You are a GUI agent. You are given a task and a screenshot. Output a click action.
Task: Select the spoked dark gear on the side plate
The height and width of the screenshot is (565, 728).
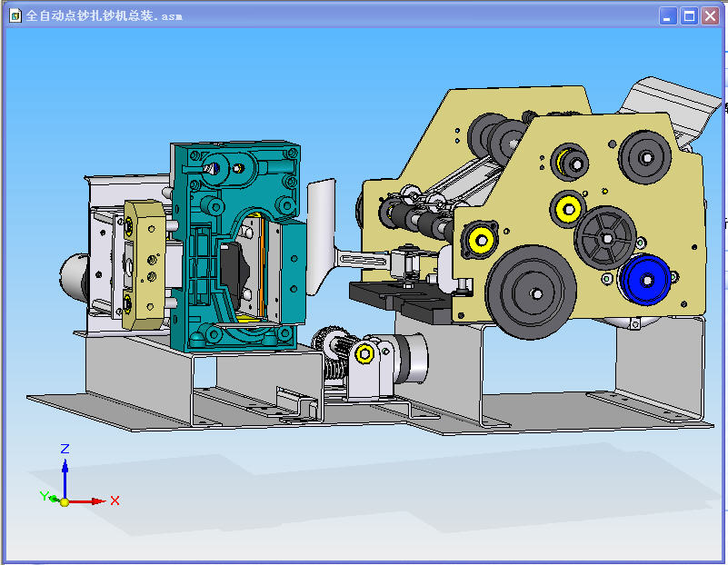point(606,238)
